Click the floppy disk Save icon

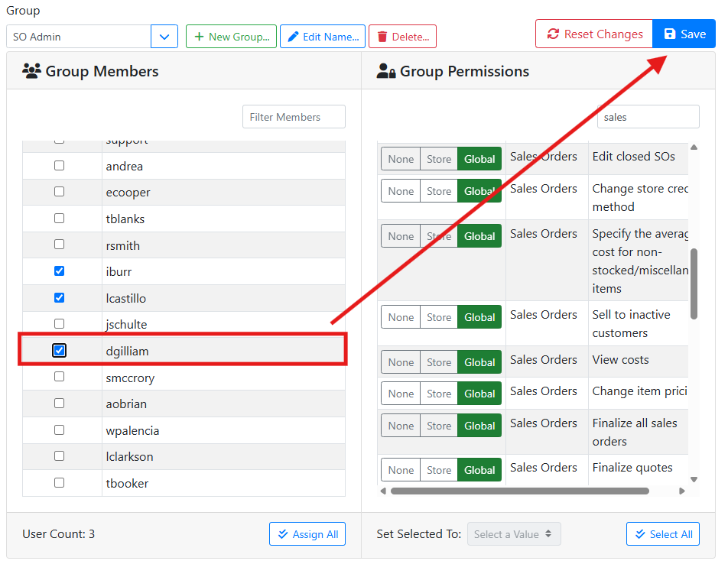[670, 34]
